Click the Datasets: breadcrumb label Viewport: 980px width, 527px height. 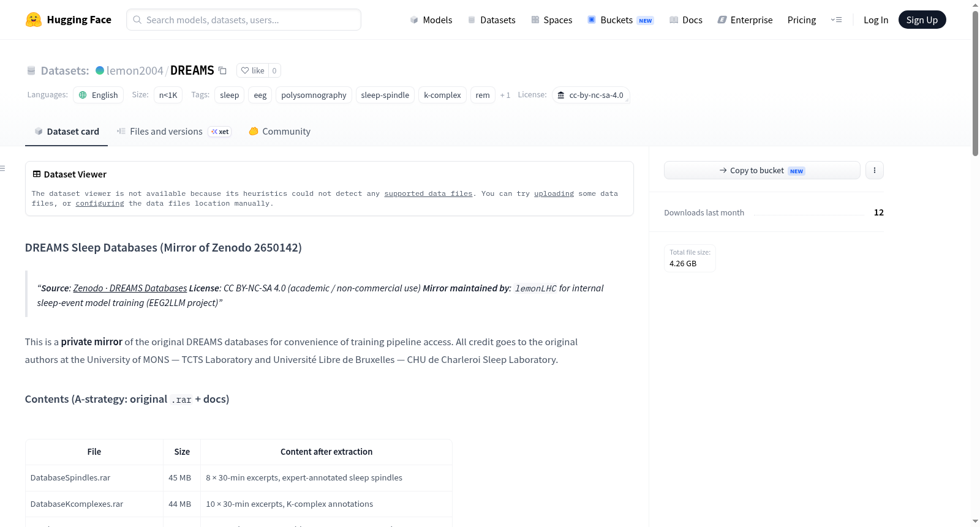(x=65, y=70)
